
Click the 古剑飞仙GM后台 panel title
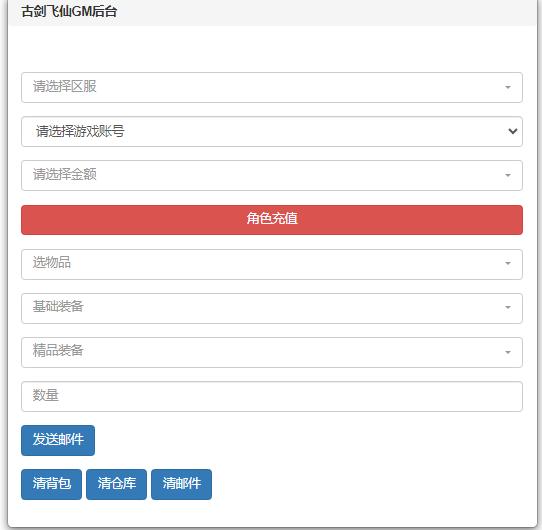[69, 11]
